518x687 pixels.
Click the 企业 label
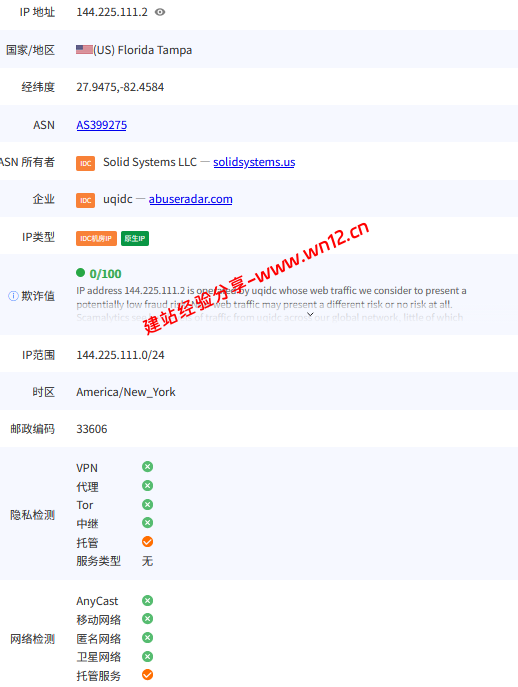(44, 199)
